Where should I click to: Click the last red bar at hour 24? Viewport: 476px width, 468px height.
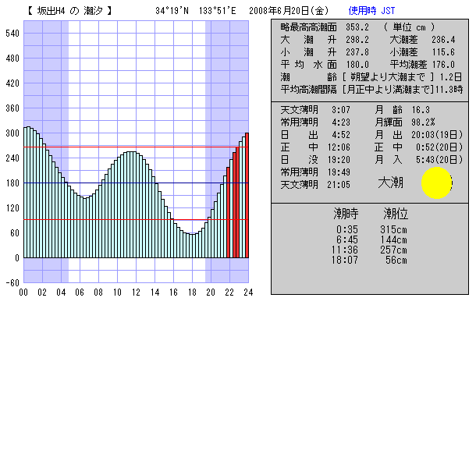[x=247, y=195]
